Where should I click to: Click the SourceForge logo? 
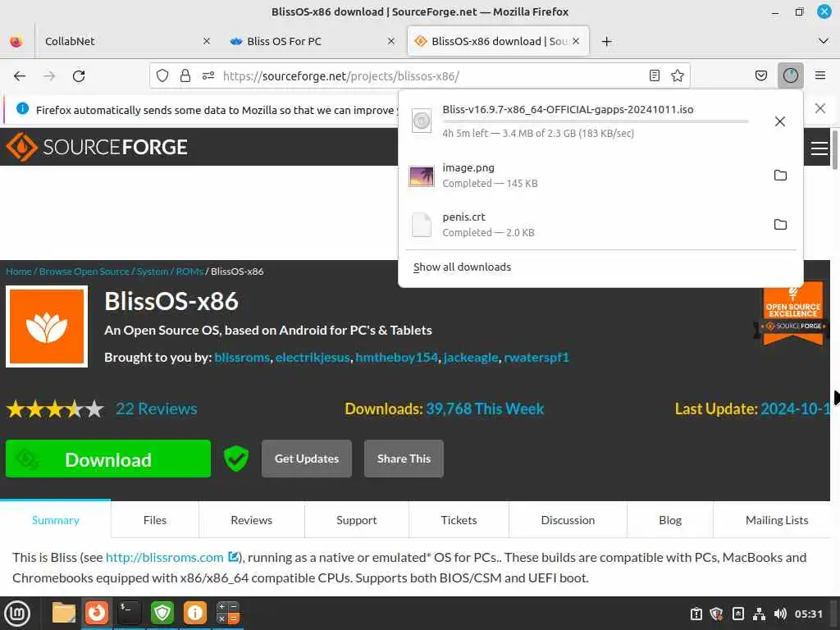coord(97,147)
